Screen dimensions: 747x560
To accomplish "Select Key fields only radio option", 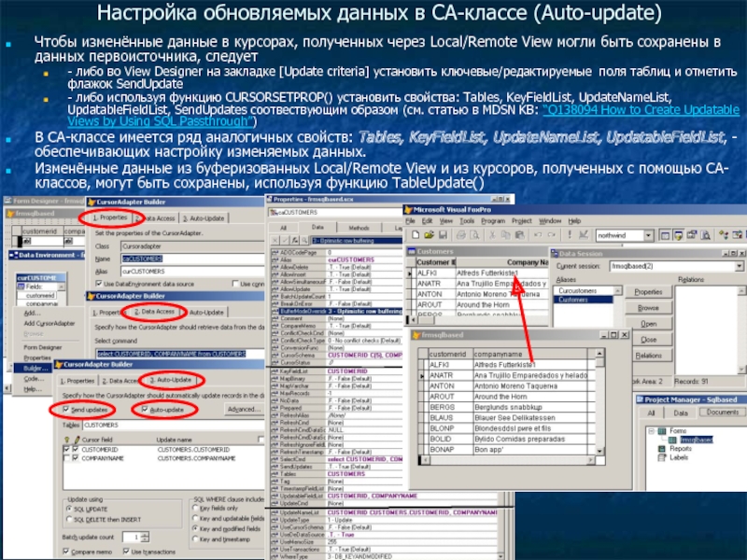I will [x=195, y=508].
